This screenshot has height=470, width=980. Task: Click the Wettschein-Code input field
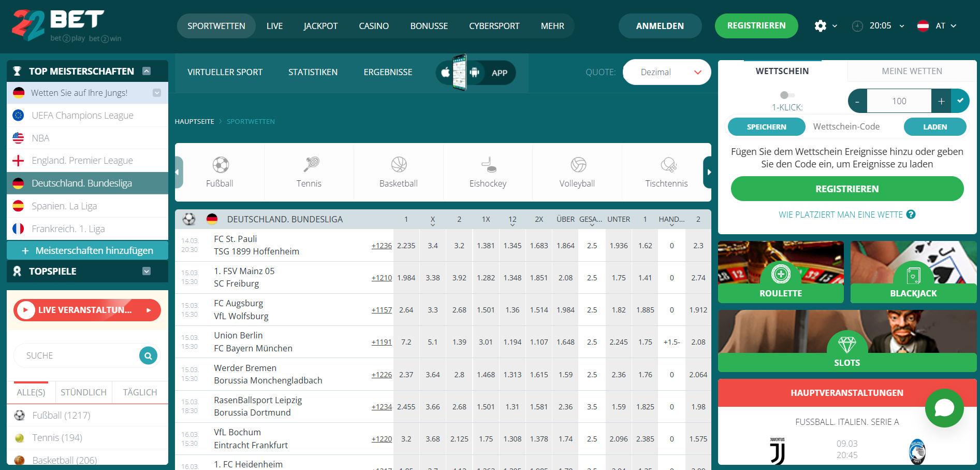click(854, 127)
